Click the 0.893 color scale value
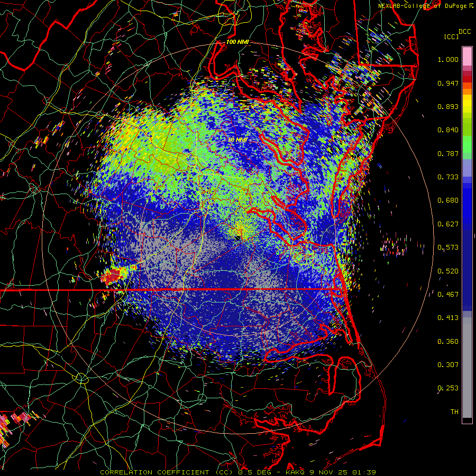476x476 pixels. point(448,106)
